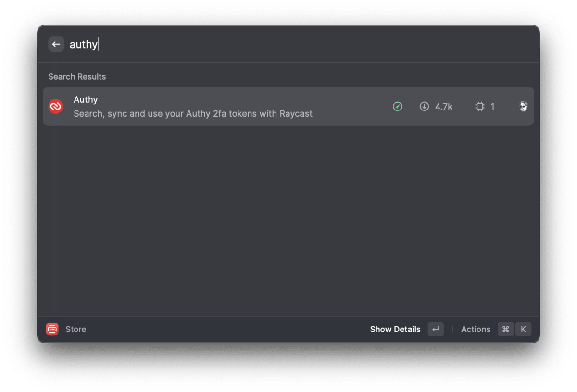Click the K key badge
The height and width of the screenshot is (392, 577).
[523, 329]
